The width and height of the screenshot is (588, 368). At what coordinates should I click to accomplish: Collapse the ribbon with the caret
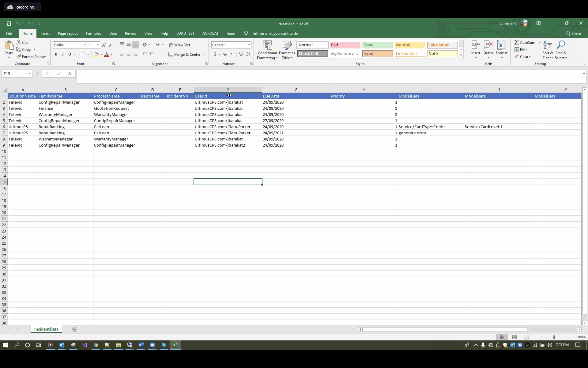click(584, 64)
